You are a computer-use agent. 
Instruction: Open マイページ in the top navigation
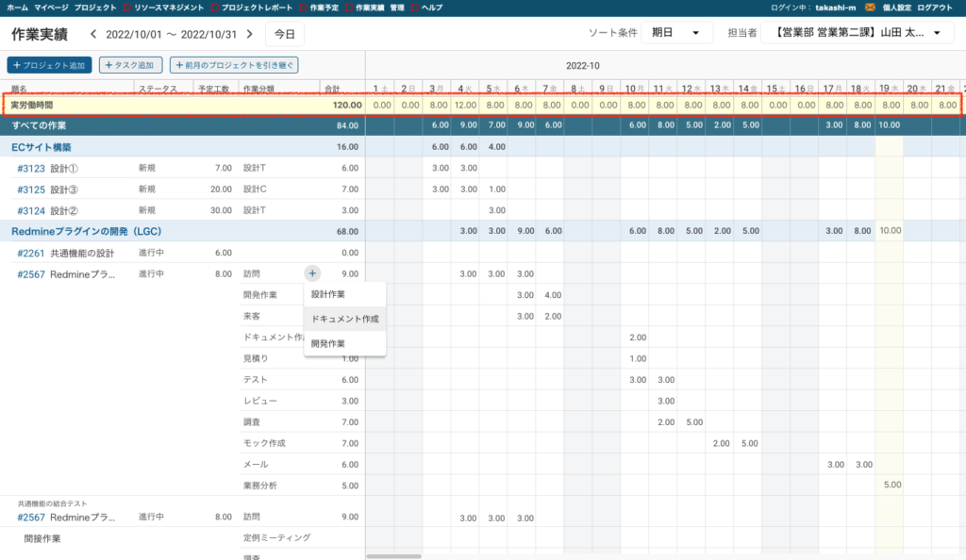click(x=51, y=8)
